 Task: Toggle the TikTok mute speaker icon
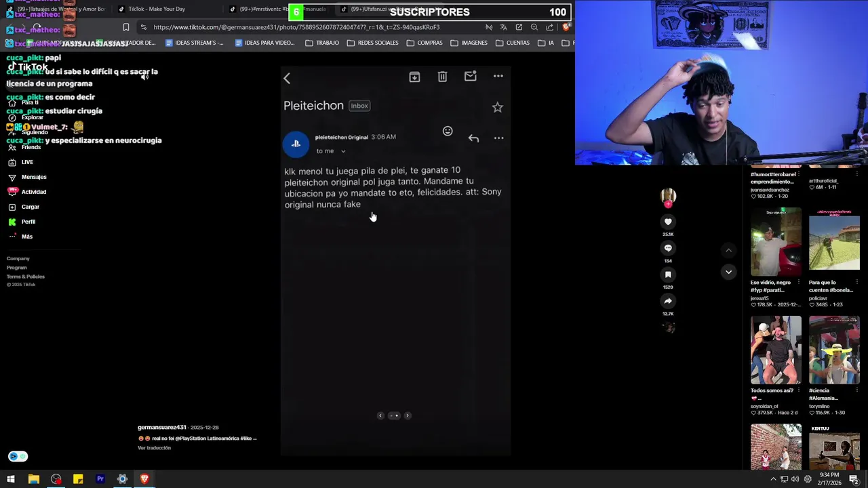point(144,77)
